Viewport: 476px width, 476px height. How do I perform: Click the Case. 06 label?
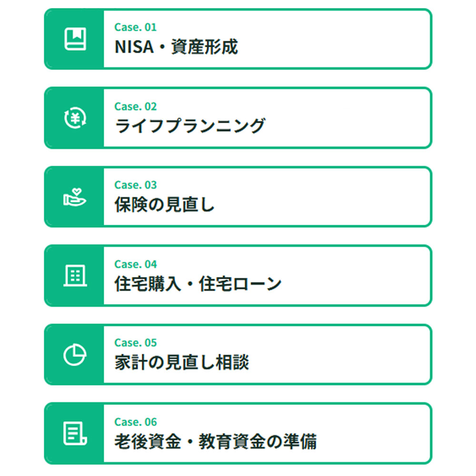pyautogui.click(x=135, y=422)
